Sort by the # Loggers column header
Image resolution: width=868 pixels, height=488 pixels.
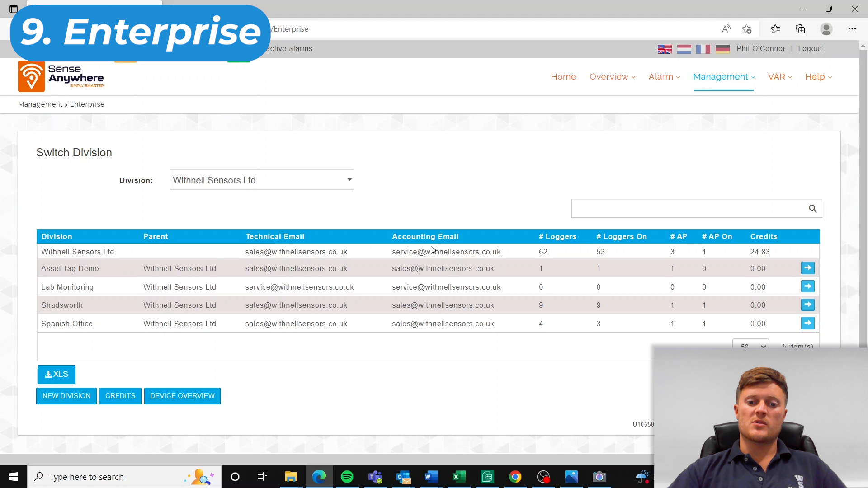(x=557, y=236)
